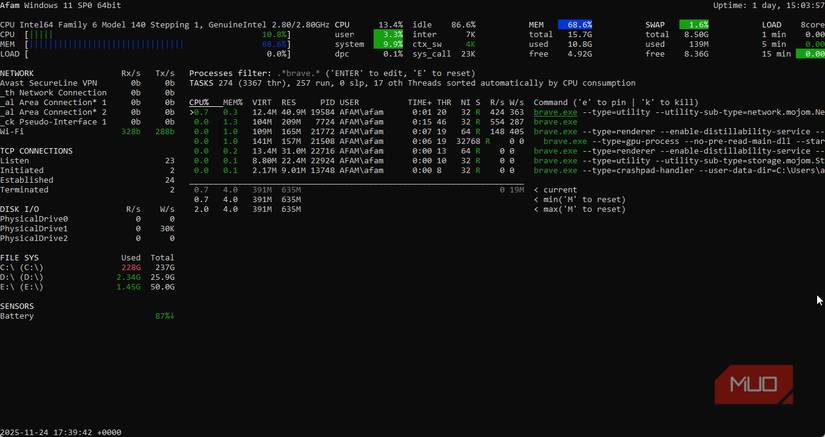
Task: Select the E:\ file system row
Action: tap(87, 288)
